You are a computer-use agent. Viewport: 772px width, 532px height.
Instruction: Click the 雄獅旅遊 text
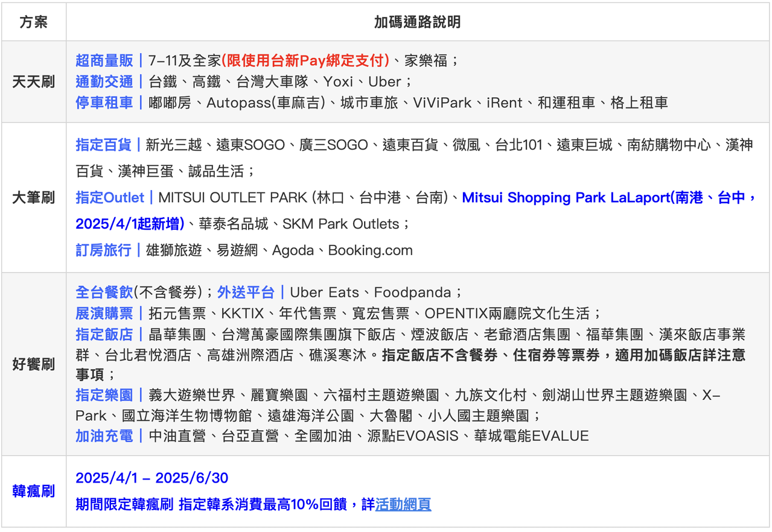174,250
